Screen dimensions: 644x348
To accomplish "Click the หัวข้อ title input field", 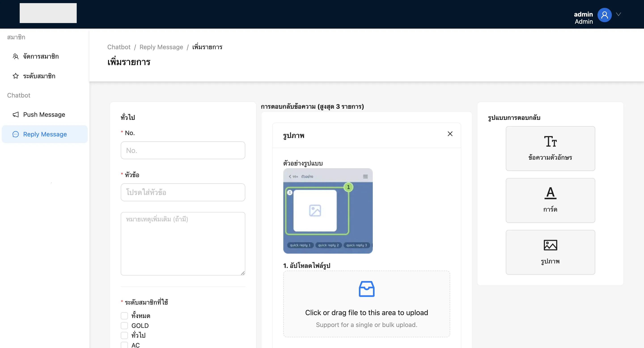I will coord(183,192).
